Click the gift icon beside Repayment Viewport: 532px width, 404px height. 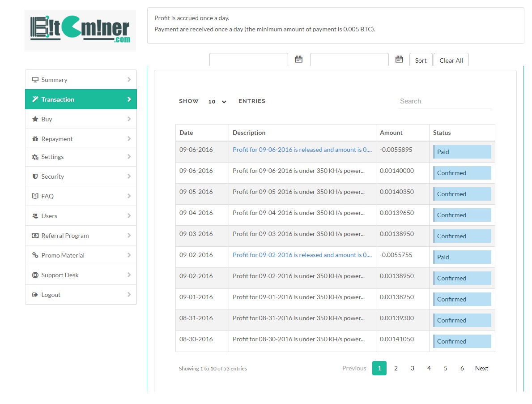click(35, 139)
